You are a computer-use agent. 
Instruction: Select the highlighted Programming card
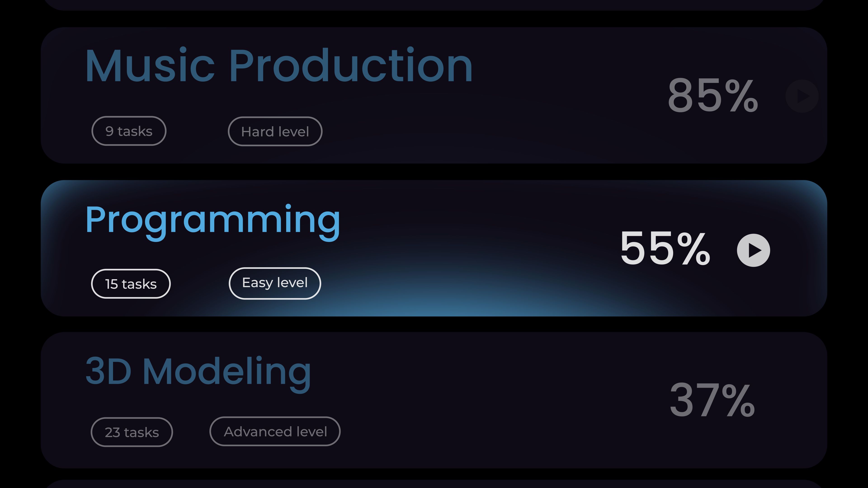pyautogui.click(x=434, y=248)
